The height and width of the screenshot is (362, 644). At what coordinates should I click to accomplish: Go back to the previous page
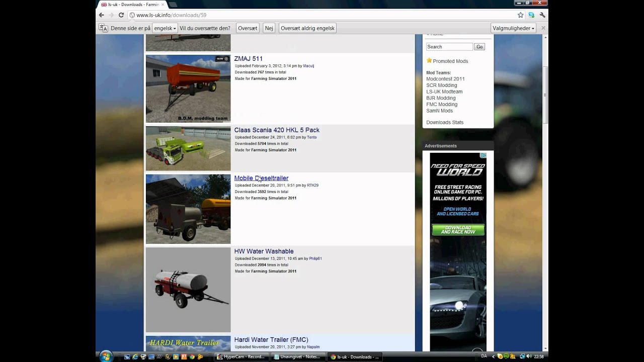[101, 15]
